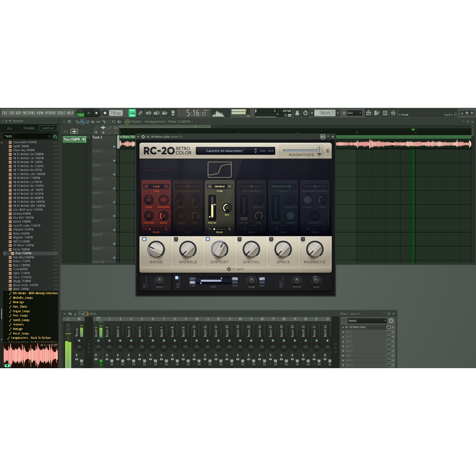Screen dimensions: 476x476
Task: Click the link/multilink controller icon
Action: click(x=140, y=113)
